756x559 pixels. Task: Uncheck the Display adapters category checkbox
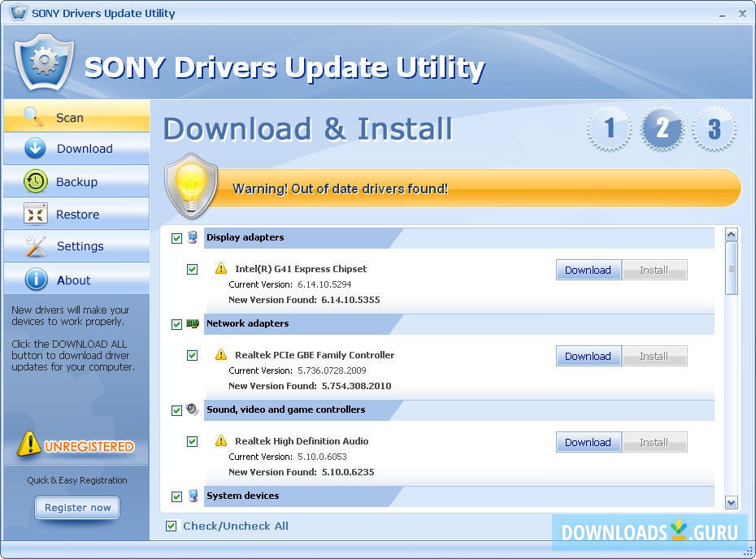pos(176,238)
